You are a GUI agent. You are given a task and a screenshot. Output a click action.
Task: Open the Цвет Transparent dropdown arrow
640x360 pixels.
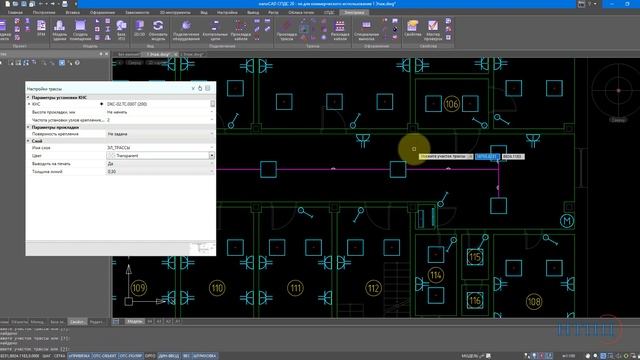tap(211, 156)
